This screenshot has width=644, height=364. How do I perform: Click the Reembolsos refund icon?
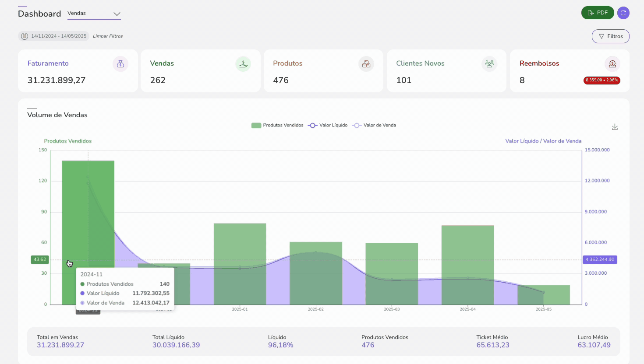point(612,64)
